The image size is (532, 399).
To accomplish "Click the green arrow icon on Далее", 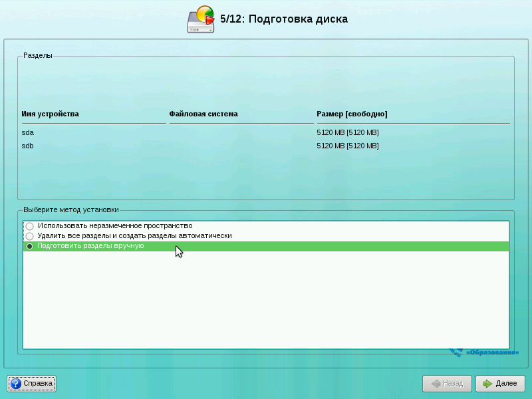I will (487, 384).
